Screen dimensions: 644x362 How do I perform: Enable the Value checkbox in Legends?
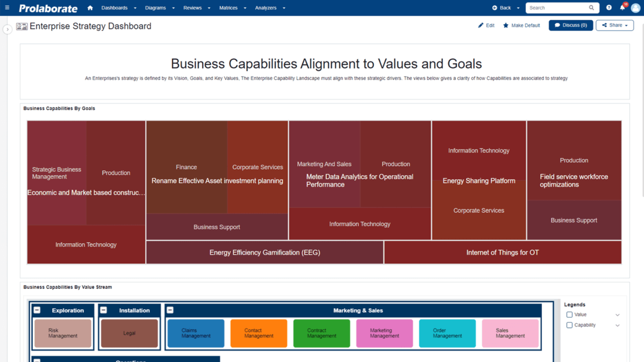coord(569,314)
